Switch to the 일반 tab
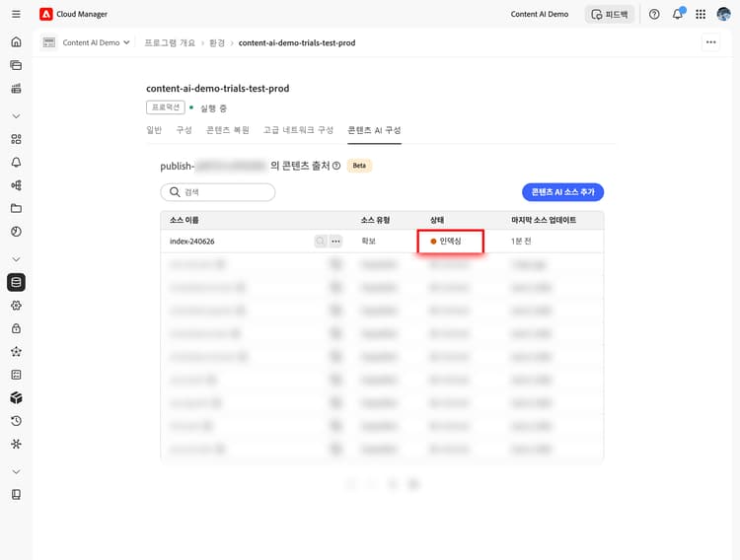740x560 pixels. click(x=154, y=130)
